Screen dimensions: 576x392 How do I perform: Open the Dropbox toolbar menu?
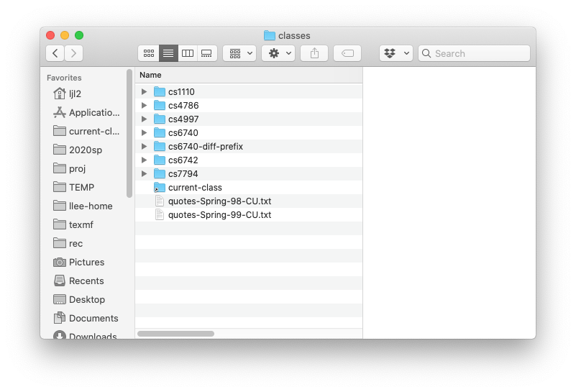coord(396,53)
